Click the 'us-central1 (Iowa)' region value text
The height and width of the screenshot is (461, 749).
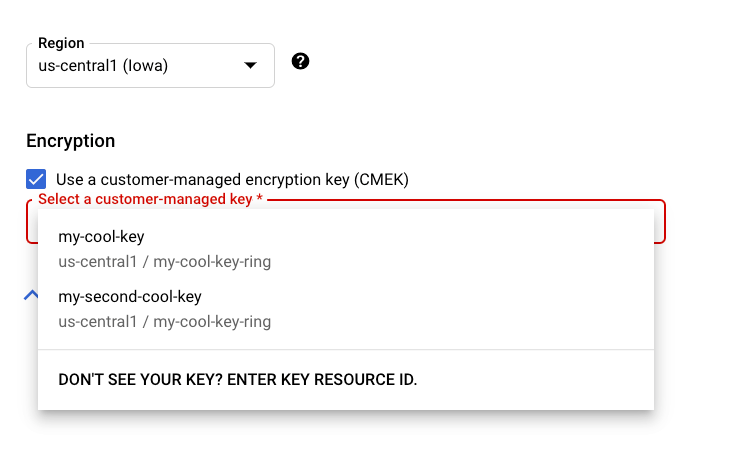coord(110,67)
